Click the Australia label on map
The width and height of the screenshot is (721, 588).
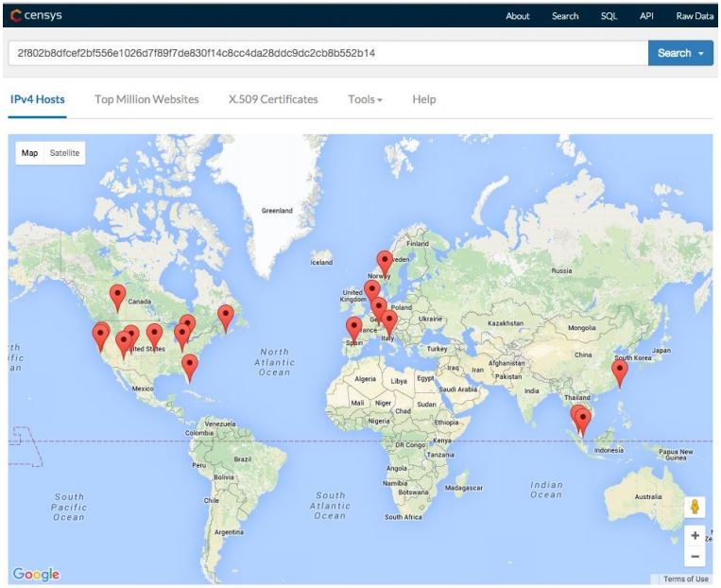tap(648, 496)
